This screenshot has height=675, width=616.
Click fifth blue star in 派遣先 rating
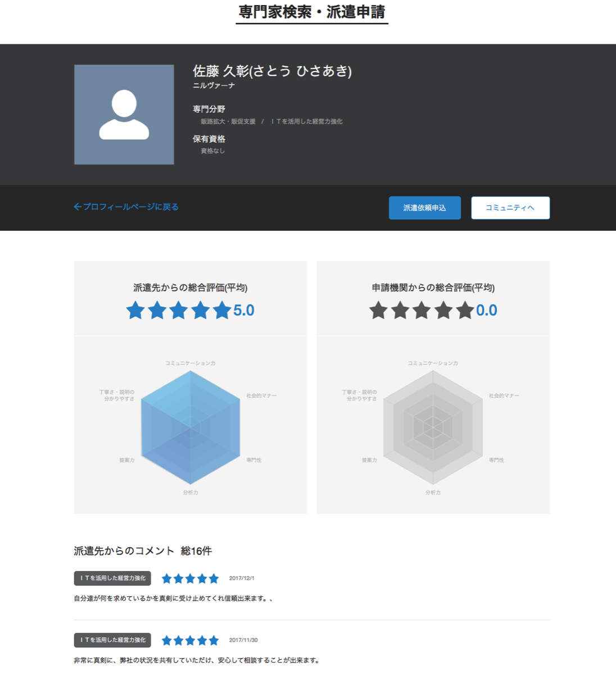222,310
